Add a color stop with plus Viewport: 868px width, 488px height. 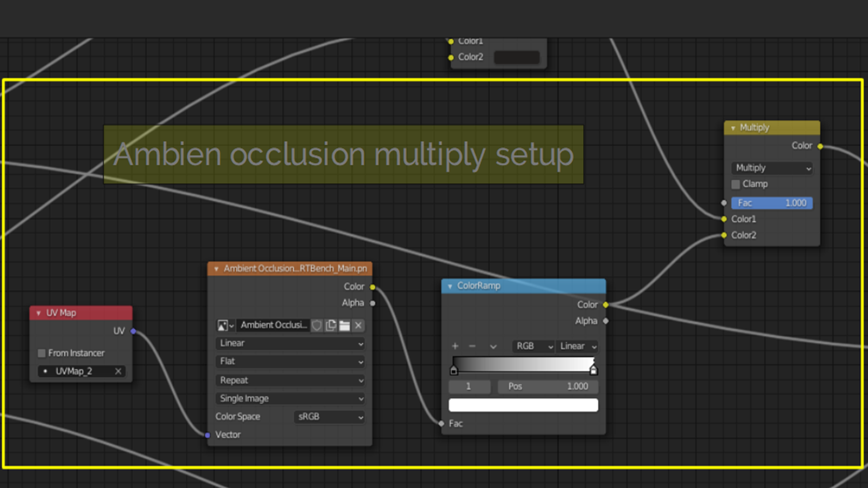point(455,346)
